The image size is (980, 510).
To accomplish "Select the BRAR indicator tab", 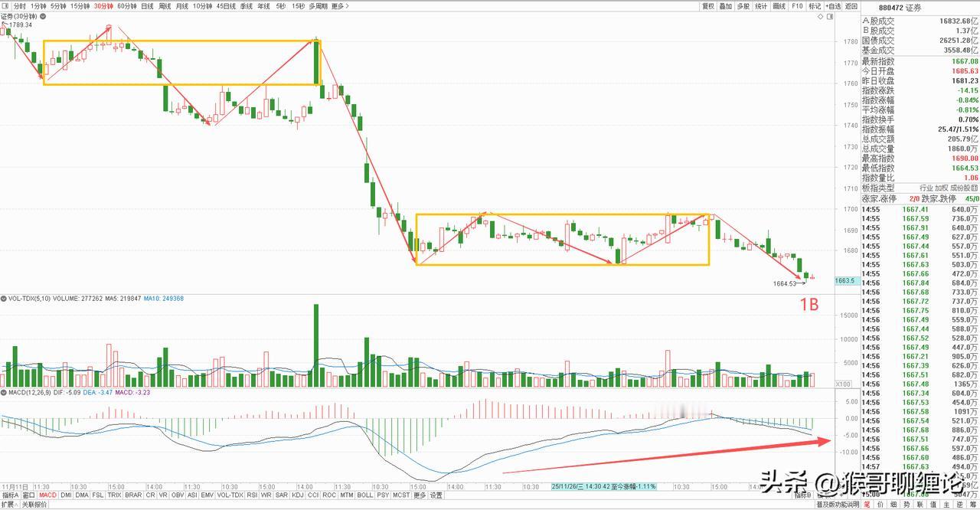I will (x=133, y=496).
